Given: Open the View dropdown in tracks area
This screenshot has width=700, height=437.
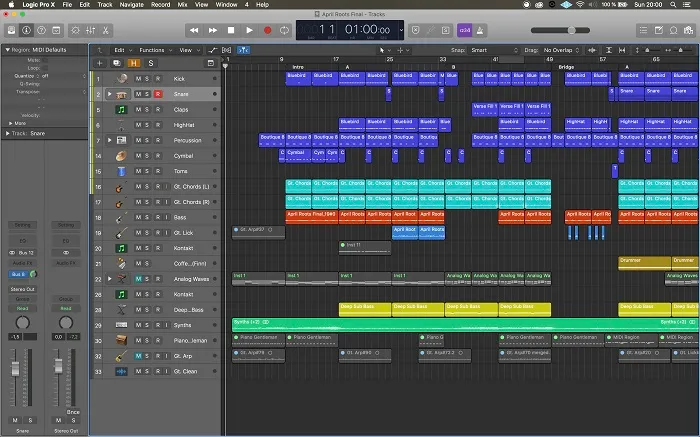Looking at the screenshot, I should pos(189,50).
